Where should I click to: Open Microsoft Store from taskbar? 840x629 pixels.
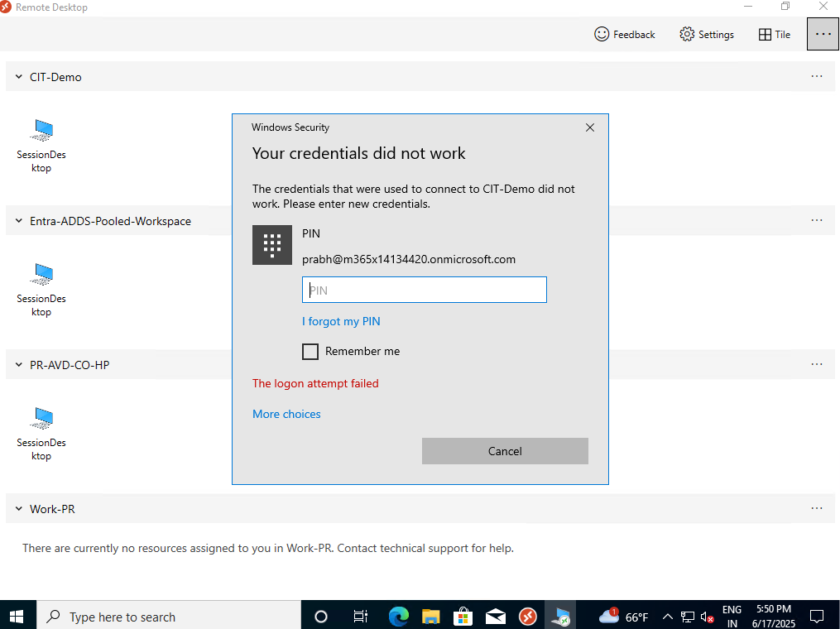tap(463, 617)
